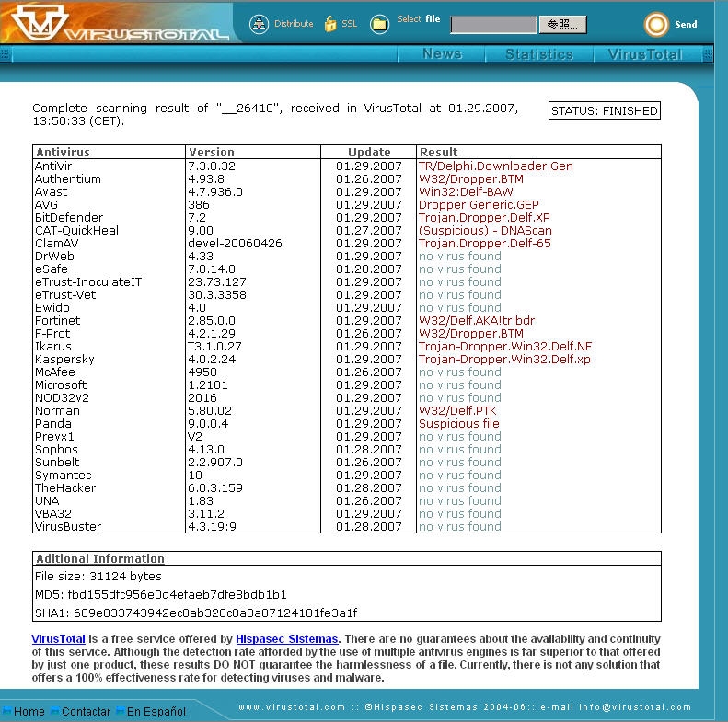Click the Distribute label

(294, 24)
